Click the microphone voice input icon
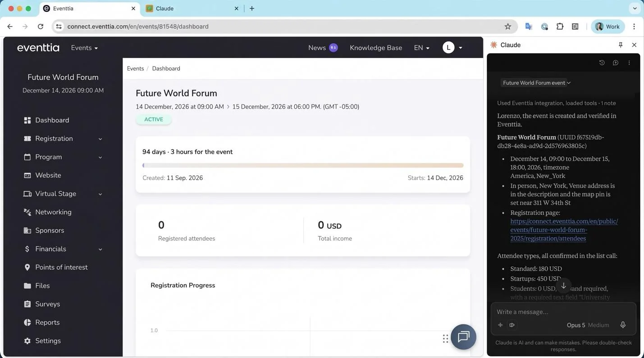The height and width of the screenshot is (358, 644). pyautogui.click(x=623, y=325)
